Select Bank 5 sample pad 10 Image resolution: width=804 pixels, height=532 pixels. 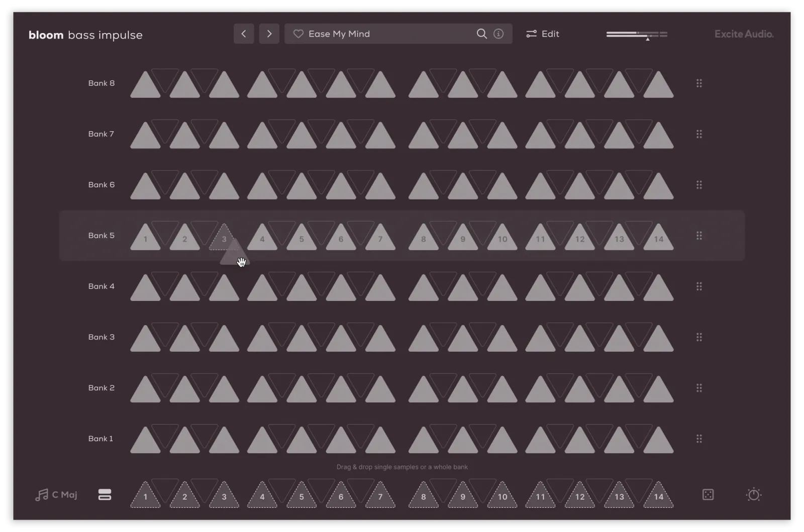(x=502, y=238)
